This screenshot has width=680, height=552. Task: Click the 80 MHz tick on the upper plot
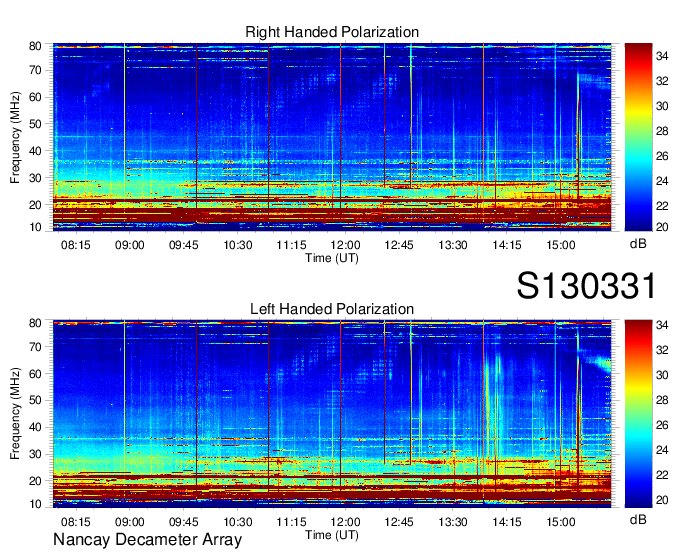pos(35,46)
